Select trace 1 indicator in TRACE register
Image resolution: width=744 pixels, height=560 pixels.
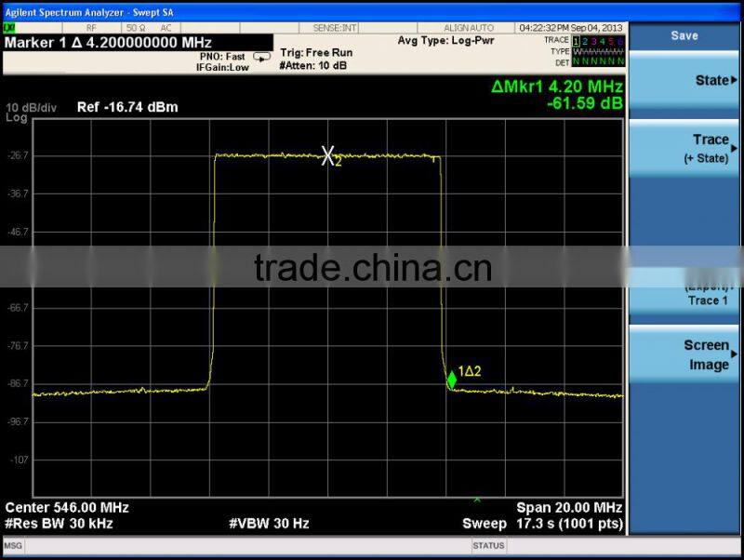tap(575, 40)
